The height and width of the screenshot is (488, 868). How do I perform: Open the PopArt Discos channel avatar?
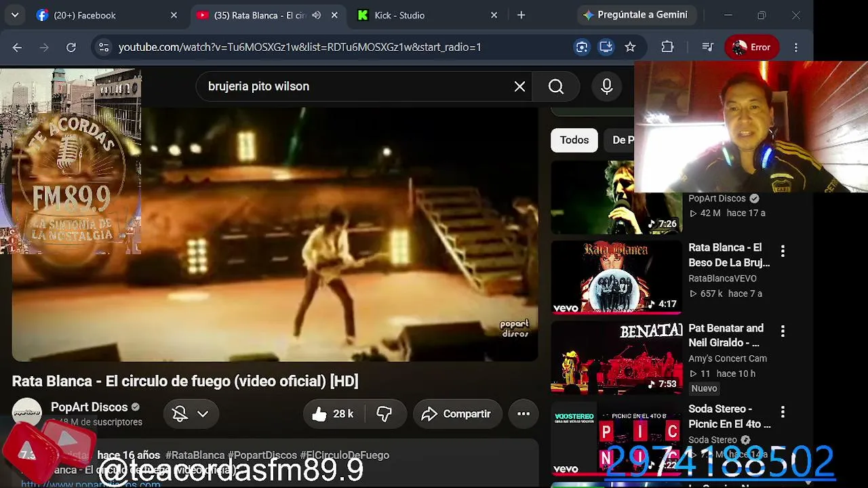27,413
